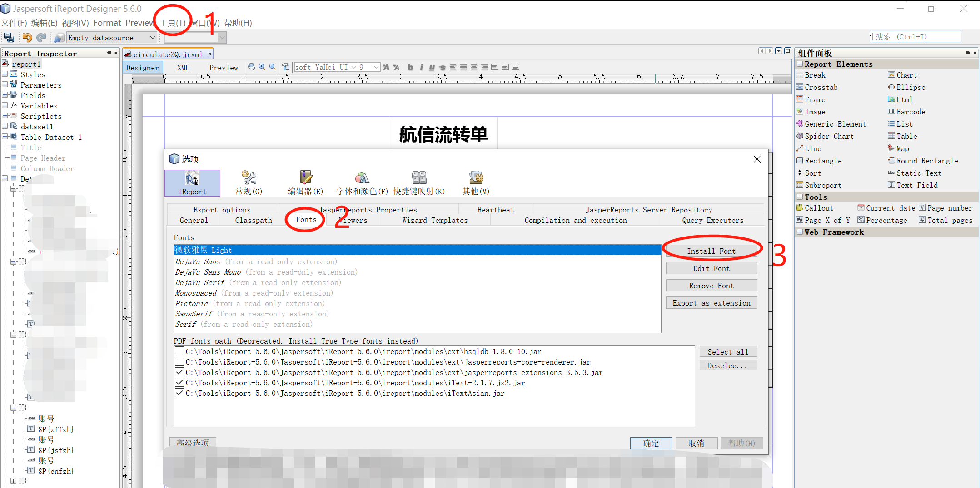Screen dimensions: 980x488
Task: Open the iReport category in the options dialog
Action: point(192,183)
